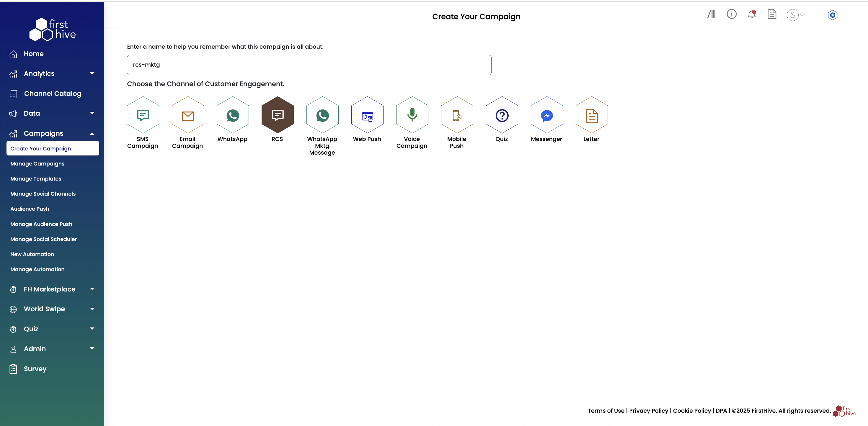The image size is (868, 426).
Task: Select the SMS Campaign channel icon
Action: point(143,115)
